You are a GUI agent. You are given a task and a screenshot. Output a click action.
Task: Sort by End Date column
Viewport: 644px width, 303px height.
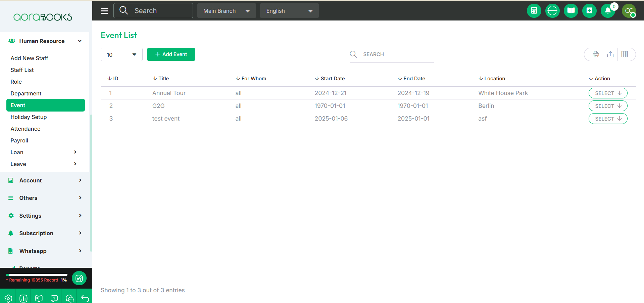[411, 79]
